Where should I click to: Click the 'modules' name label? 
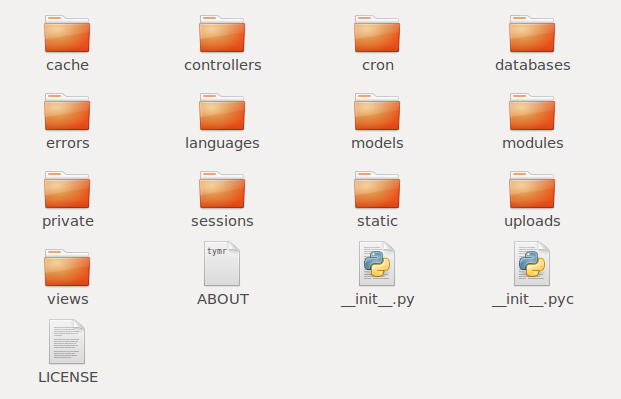click(533, 143)
